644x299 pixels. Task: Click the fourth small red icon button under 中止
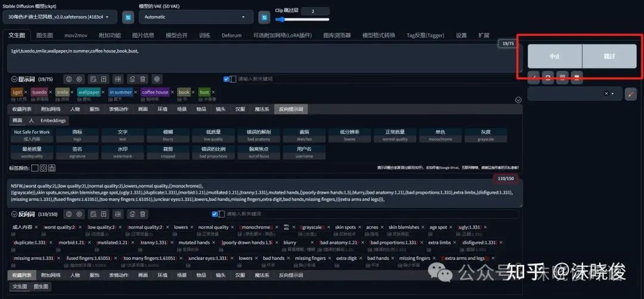click(577, 77)
